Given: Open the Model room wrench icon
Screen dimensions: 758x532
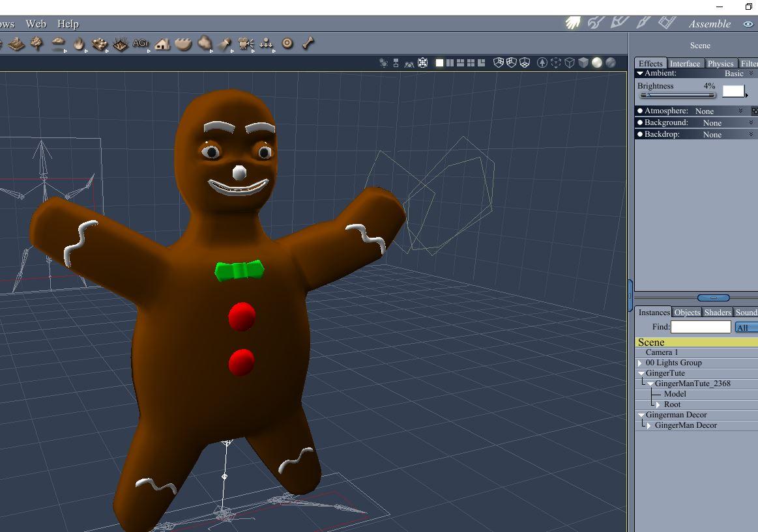Looking at the screenshot, I should (x=596, y=23).
